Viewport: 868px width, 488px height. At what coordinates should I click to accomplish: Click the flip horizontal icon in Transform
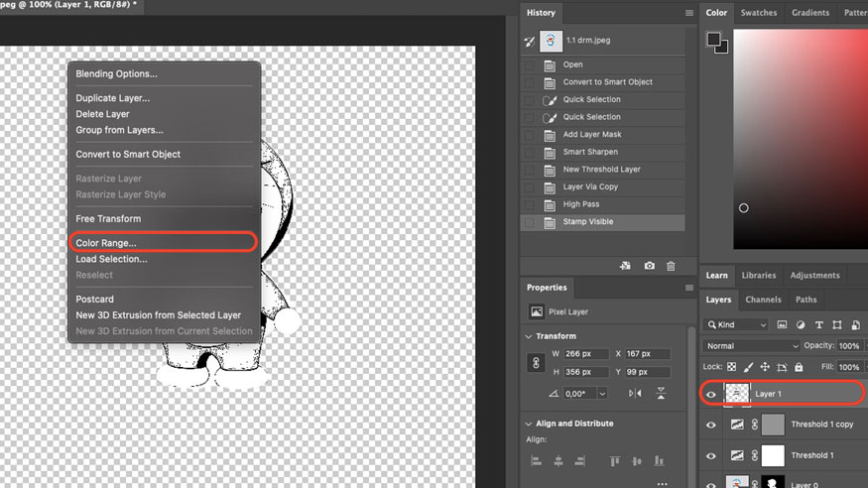point(635,394)
